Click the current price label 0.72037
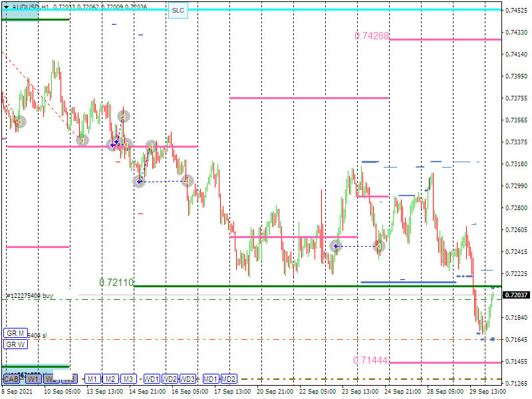 (x=516, y=295)
